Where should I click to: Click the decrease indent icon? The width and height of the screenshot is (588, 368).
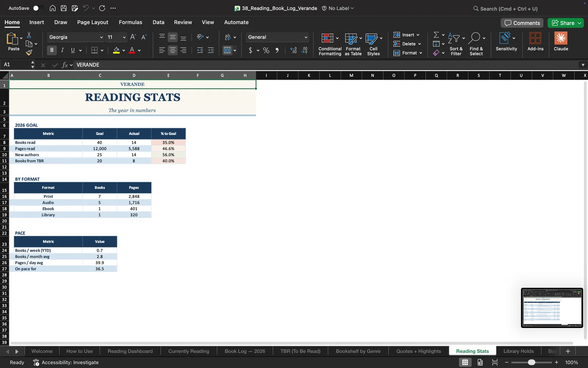(200, 50)
